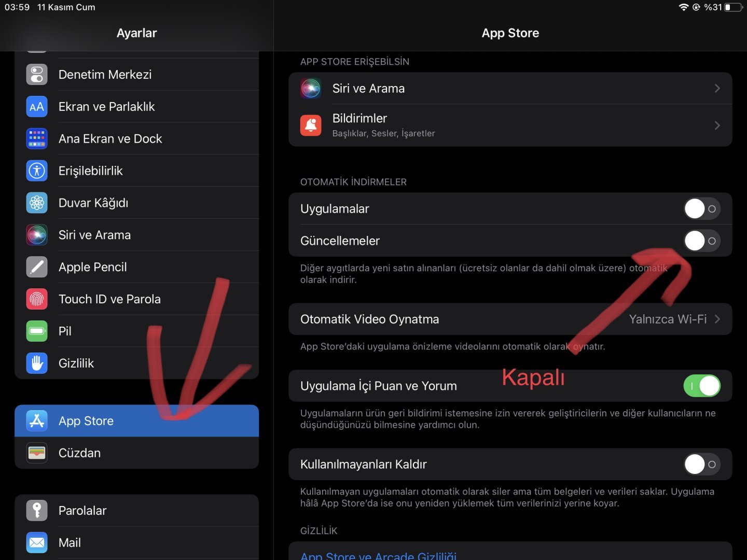
Task: Open Gizlilik settings
Action: [x=137, y=363]
